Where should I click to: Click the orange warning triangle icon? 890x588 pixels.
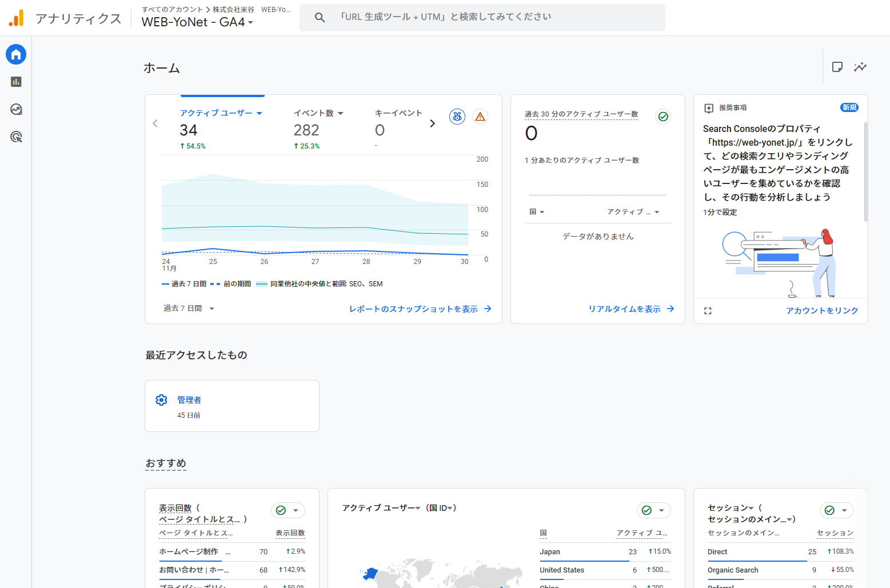tap(480, 117)
